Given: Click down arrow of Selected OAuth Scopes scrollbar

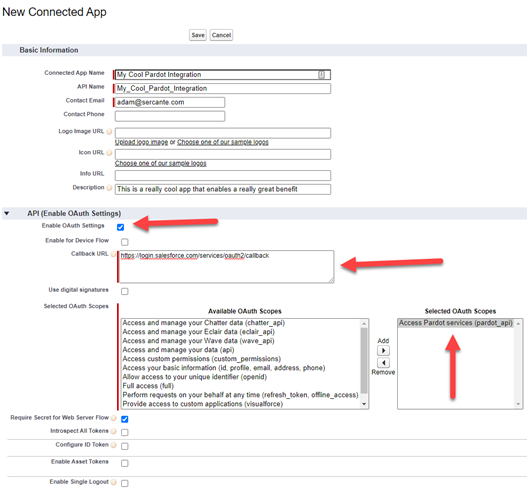Looking at the screenshot, I should pos(518,404).
